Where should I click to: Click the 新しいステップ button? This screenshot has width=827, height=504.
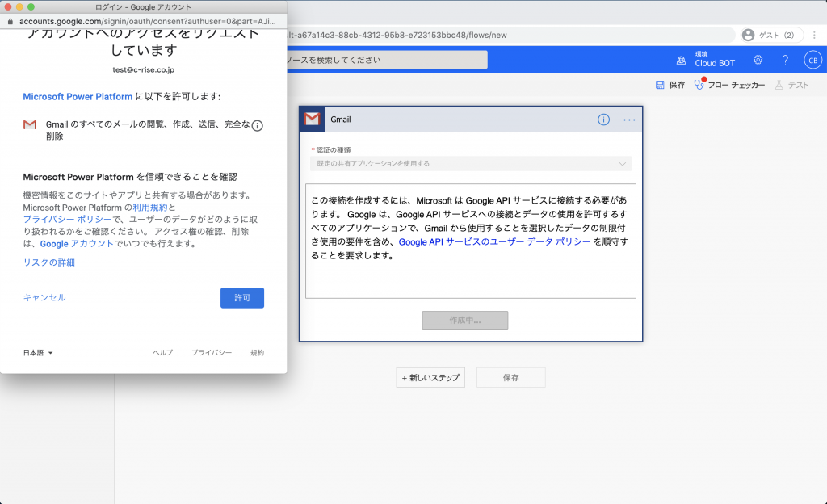(430, 377)
